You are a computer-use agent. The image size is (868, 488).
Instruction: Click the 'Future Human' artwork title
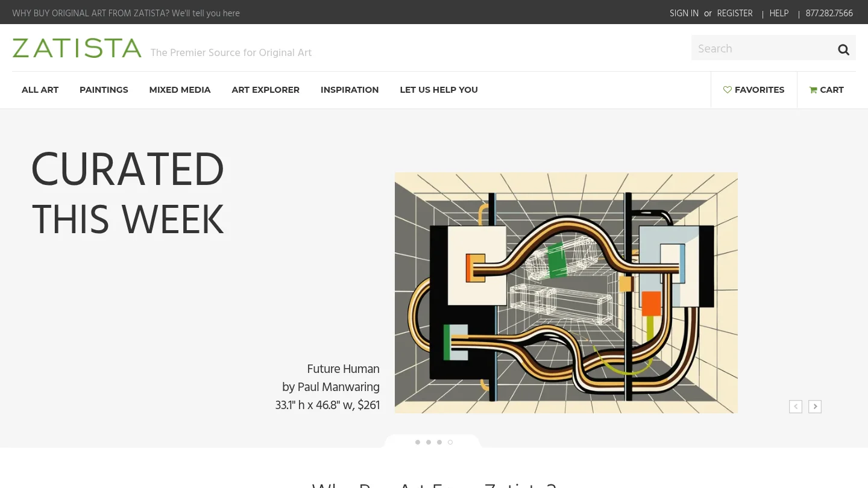coord(343,369)
